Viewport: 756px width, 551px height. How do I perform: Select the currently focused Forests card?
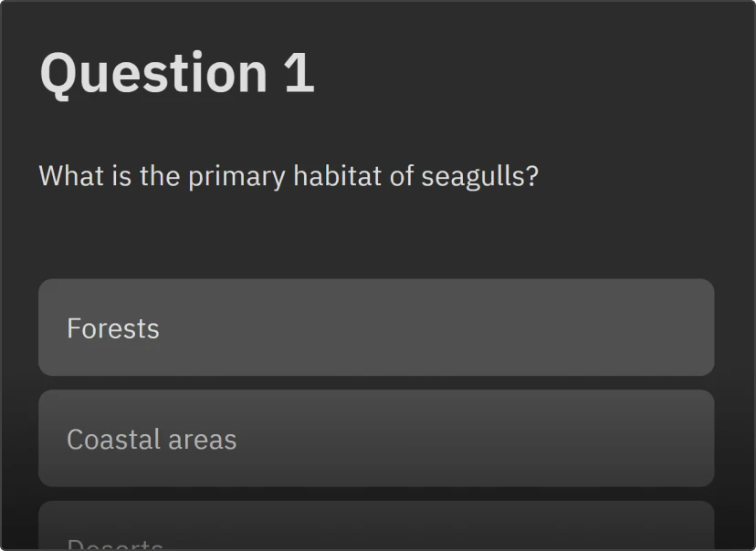tap(376, 327)
